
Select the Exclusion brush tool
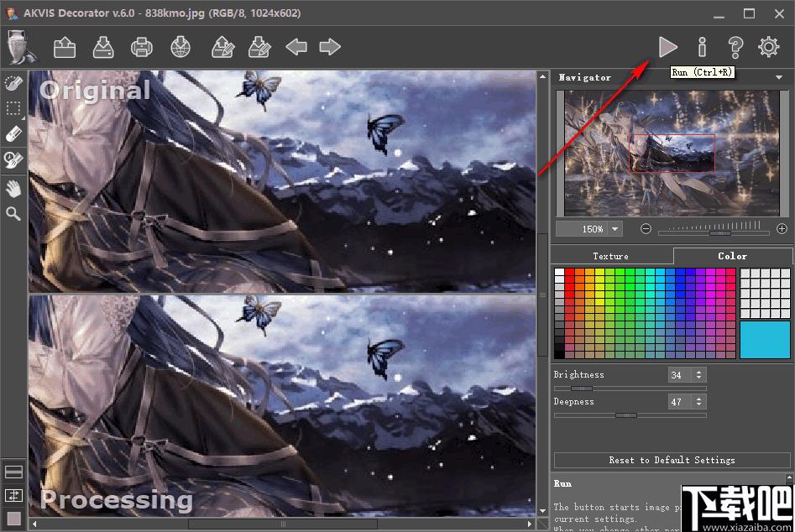click(x=13, y=159)
